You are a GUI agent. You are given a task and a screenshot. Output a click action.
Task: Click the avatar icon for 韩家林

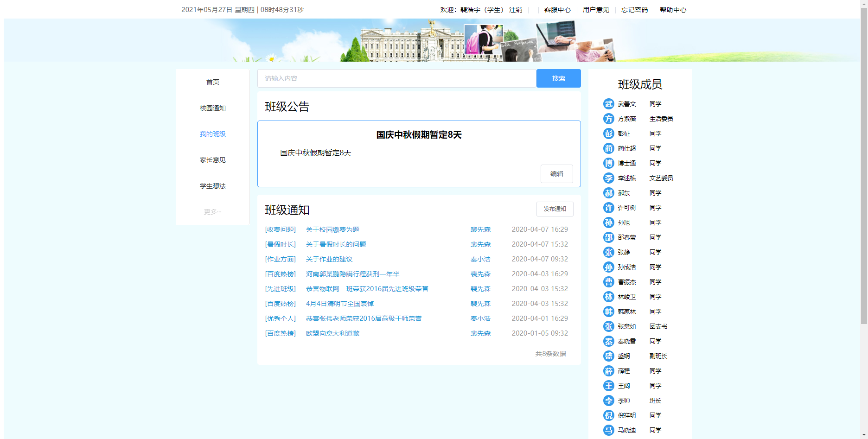608,312
